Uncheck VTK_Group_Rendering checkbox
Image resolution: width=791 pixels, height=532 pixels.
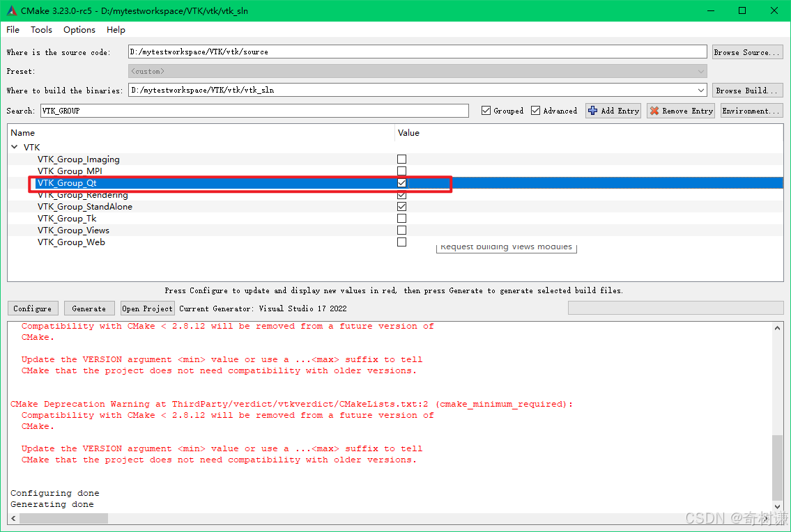pyautogui.click(x=401, y=195)
